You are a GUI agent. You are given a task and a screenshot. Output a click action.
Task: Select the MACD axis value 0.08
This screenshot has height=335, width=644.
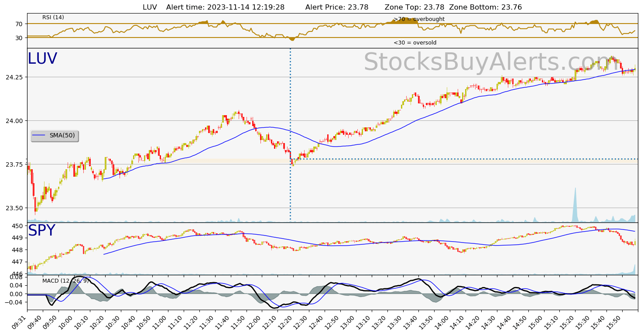point(16,277)
